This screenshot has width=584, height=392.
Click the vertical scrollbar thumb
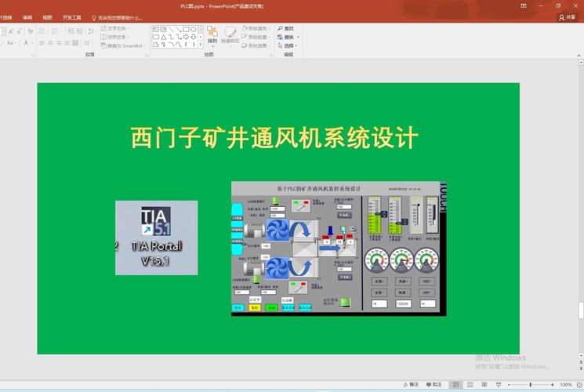581,310
